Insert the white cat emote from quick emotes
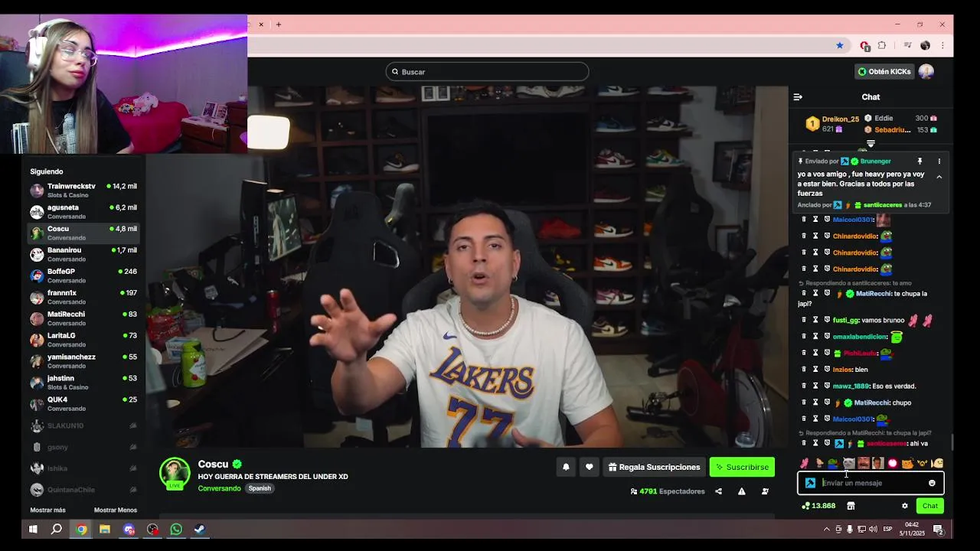The image size is (980, 551). point(848,463)
